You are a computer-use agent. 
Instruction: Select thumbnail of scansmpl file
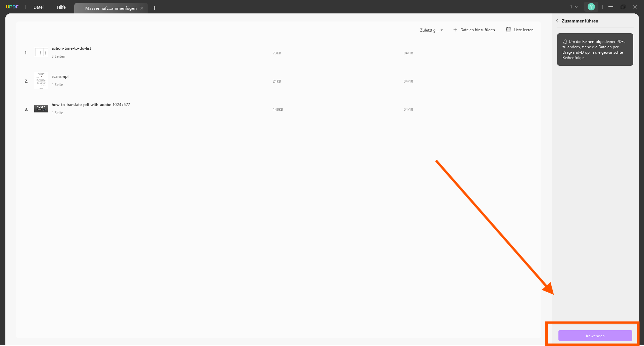[41, 80]
